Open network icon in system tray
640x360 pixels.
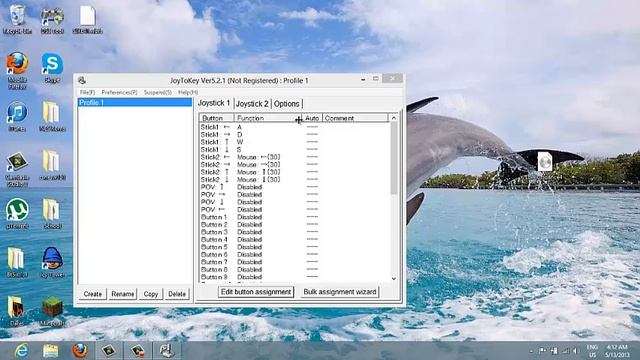tap(565, 351)
